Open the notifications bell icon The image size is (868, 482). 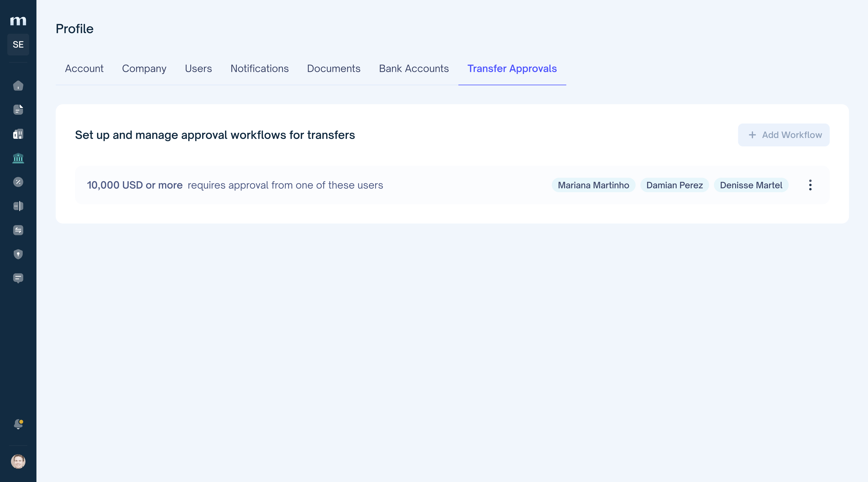coord(18,424)
